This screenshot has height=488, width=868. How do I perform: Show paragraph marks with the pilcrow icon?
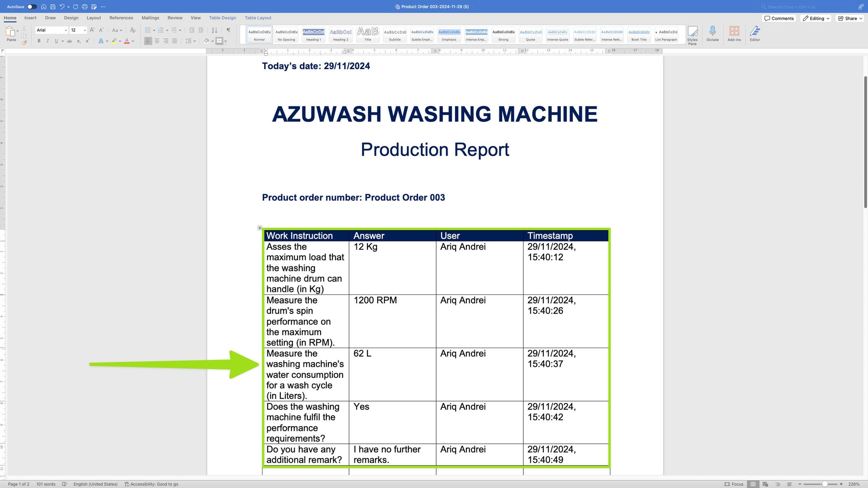(x=227, y=30)
